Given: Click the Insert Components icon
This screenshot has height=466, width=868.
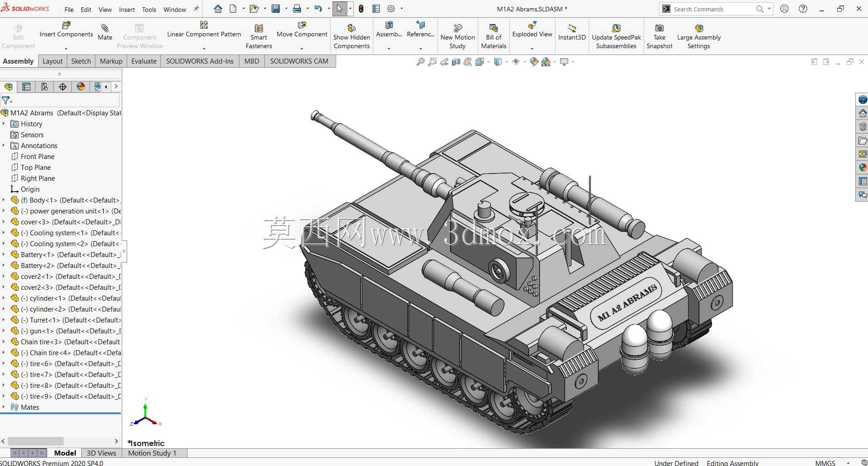Looking at the screenshot, I should [66, 25].
